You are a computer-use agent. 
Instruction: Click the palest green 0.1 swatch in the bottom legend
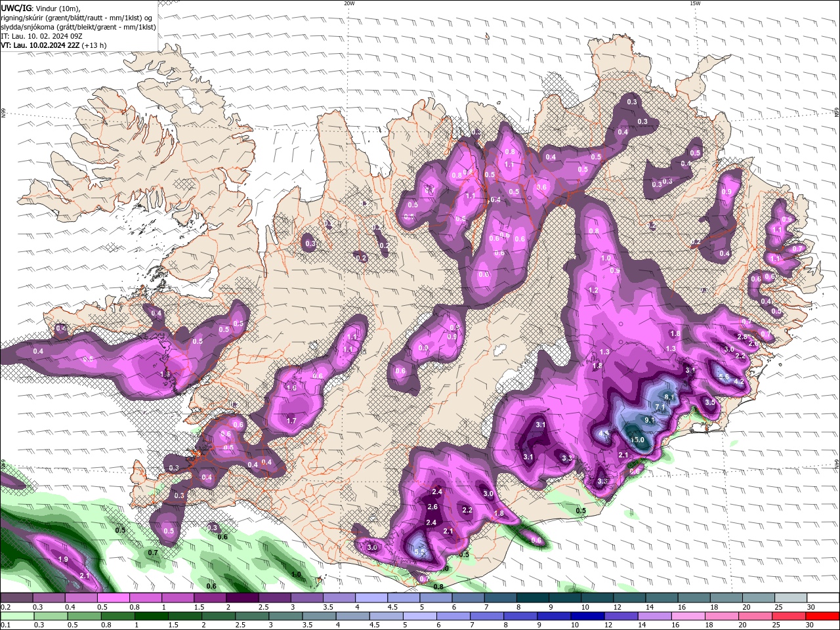click(x=17, y=616)
